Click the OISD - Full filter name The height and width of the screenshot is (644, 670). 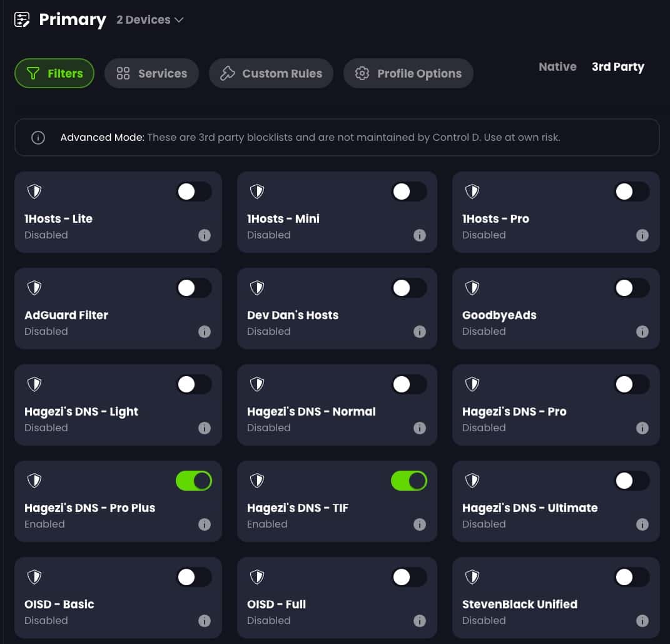point(276,604)
